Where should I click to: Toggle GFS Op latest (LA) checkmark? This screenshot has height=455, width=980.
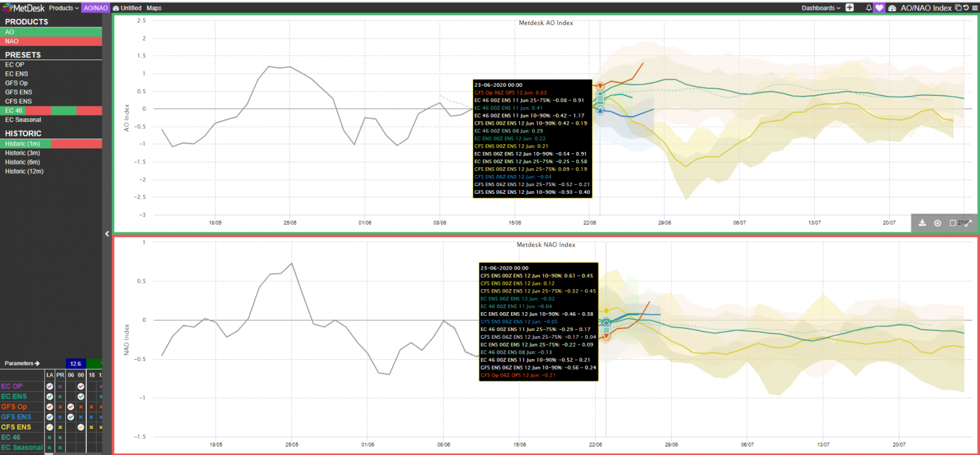50,407
